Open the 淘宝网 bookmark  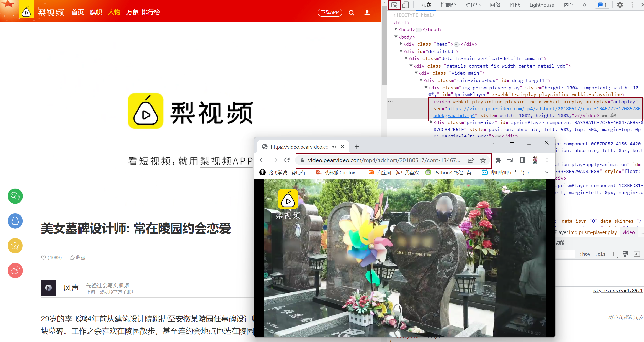(x=394, y=173)
